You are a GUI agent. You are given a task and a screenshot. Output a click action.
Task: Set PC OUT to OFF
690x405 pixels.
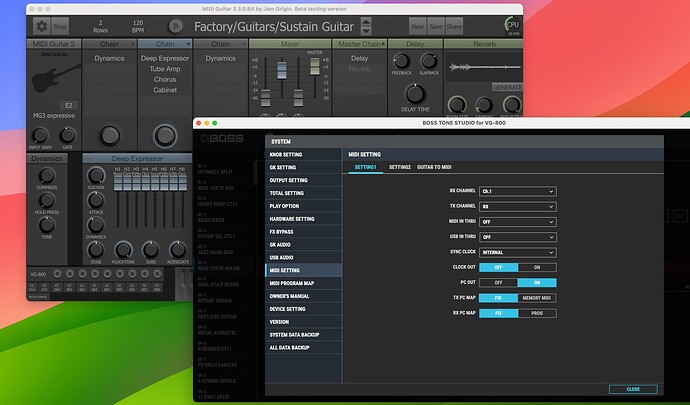point(498,283)
